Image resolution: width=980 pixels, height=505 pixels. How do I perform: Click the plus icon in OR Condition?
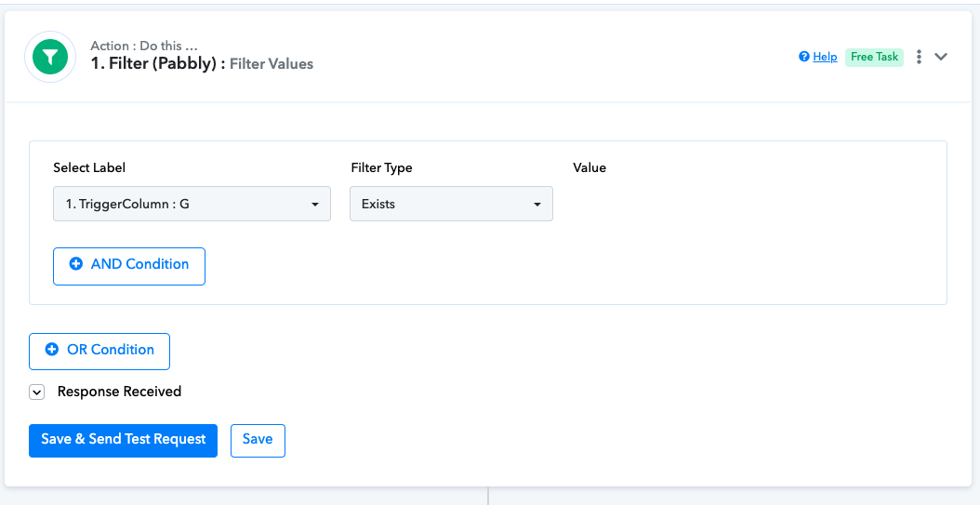coord(52,350)
